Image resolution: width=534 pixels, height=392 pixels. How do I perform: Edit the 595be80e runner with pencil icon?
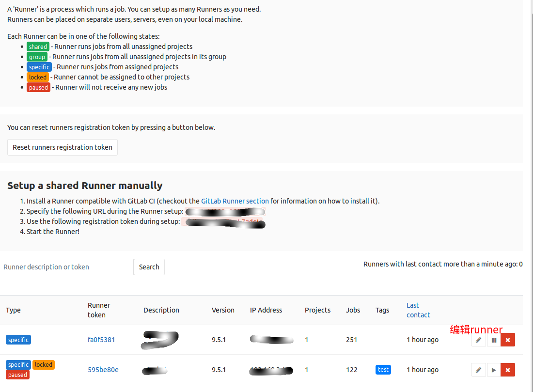click(478, 370)
